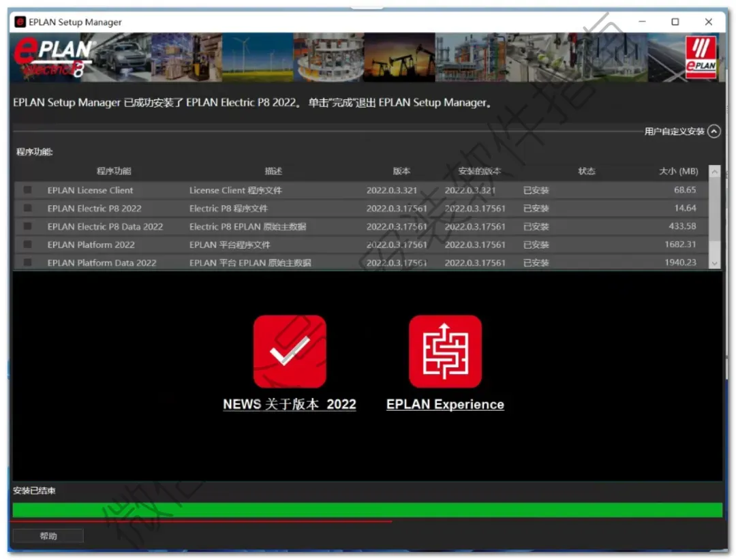This screenshot has width=736, height=560.
Task: Click 已安装 status for Platform 2022 row
Action: click(x=536, y=245)
